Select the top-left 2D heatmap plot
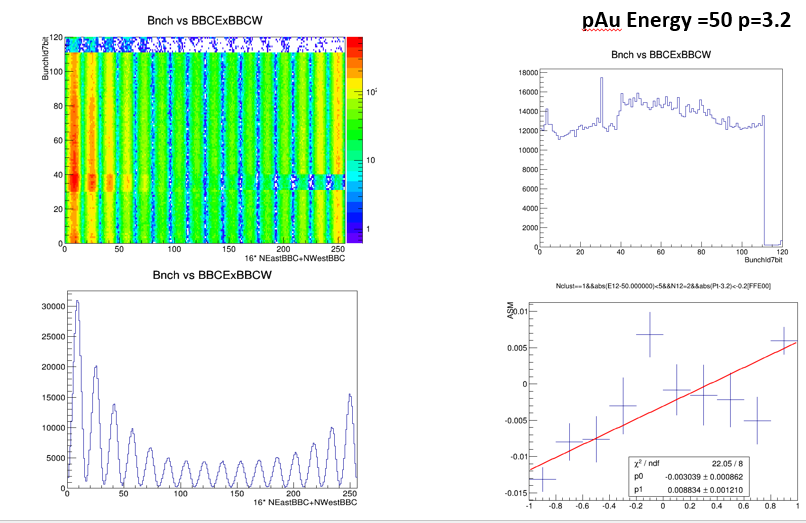 [x=205, y=140]
